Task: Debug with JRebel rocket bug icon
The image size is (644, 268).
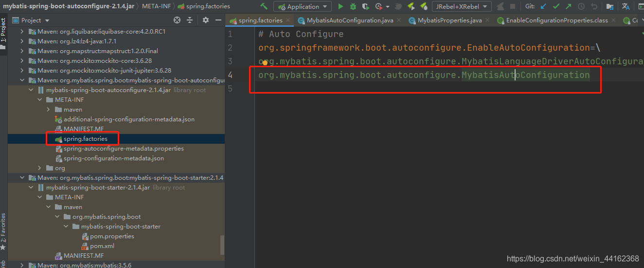Action: coord(424,6)
